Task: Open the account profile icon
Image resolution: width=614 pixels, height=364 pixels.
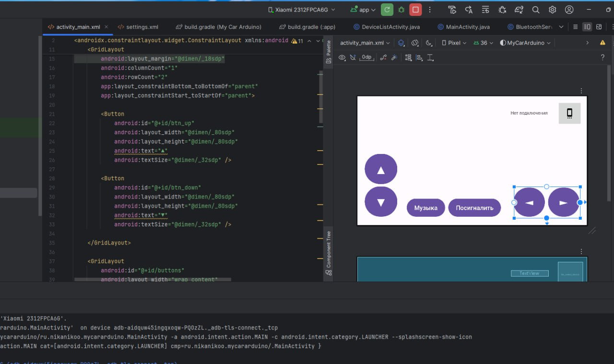Action: click(569, 10)
